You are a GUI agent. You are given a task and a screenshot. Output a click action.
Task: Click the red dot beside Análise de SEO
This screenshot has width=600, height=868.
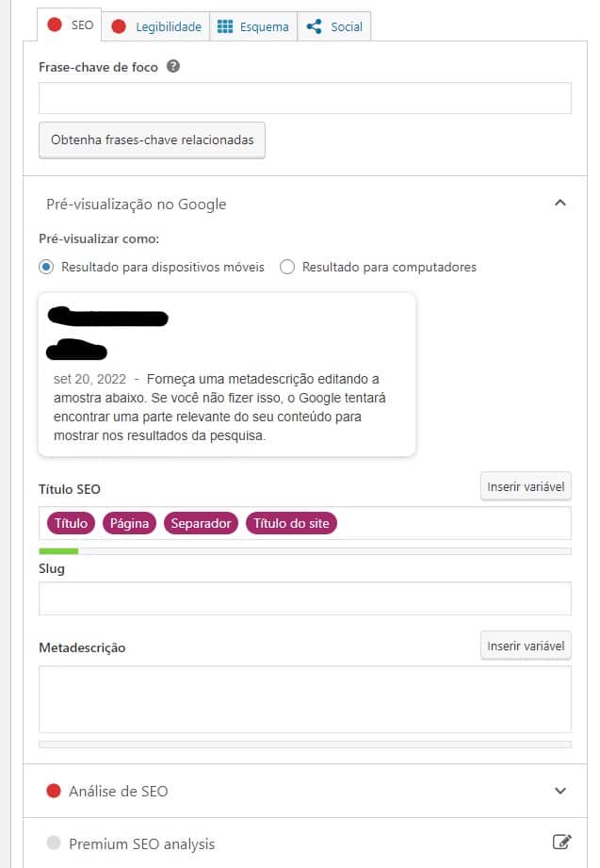tap(54, 791)
